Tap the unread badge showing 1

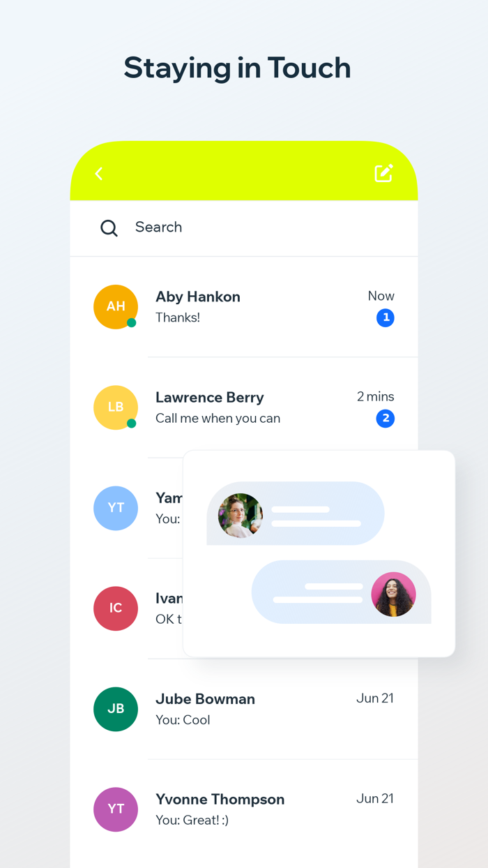(x=385, y=318)
